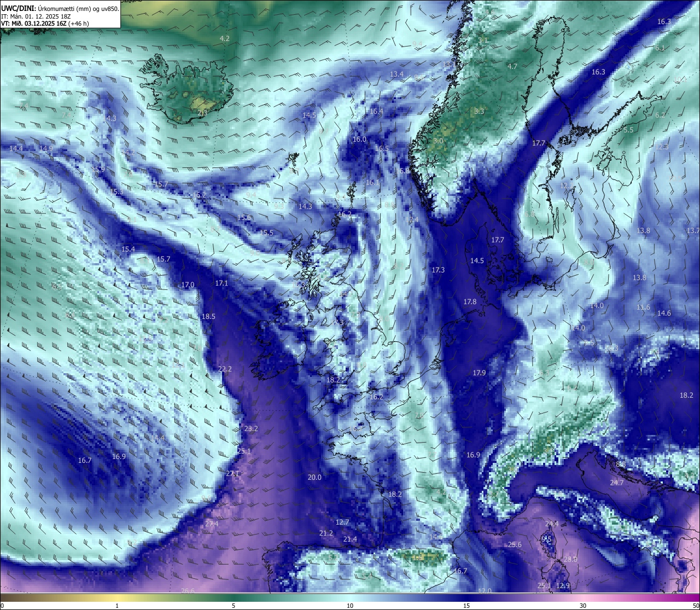The height and width of the screenshot is (610, 700).
Task: Select the VT: Mið. 03.12.2025 16Z line
Action: pyautogui.click(x=45, y=24)
